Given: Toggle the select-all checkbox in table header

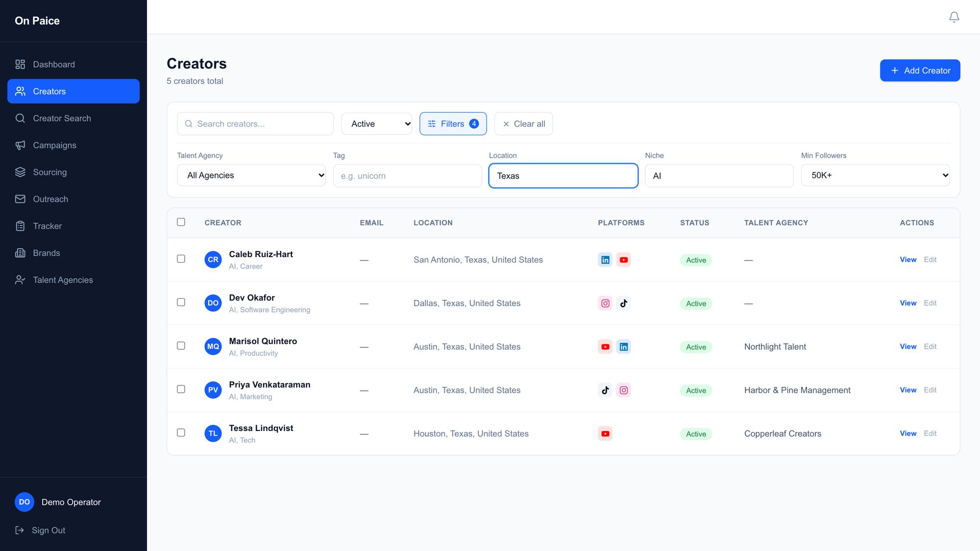Looking at the screenshot, I should [181, 222].
